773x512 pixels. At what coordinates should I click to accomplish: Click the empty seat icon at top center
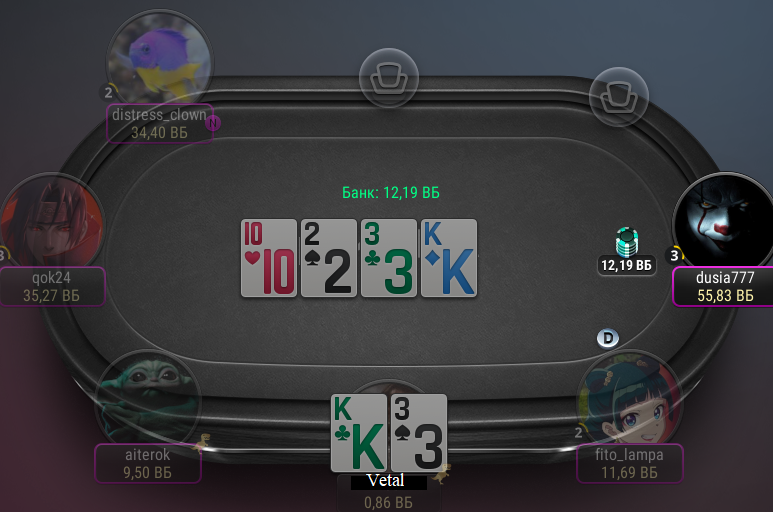[389, 78]
